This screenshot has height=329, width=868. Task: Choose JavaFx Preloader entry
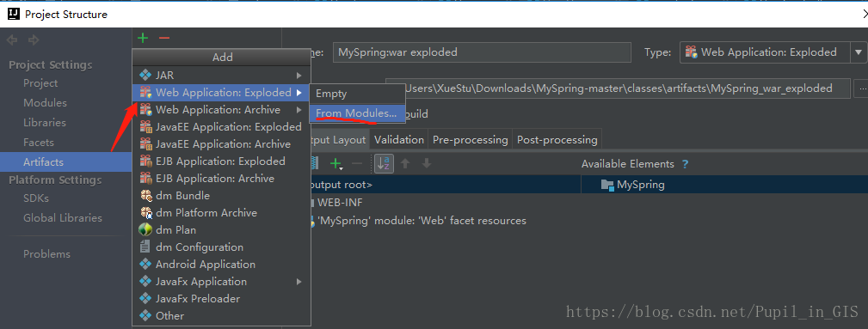coord(221,298)
